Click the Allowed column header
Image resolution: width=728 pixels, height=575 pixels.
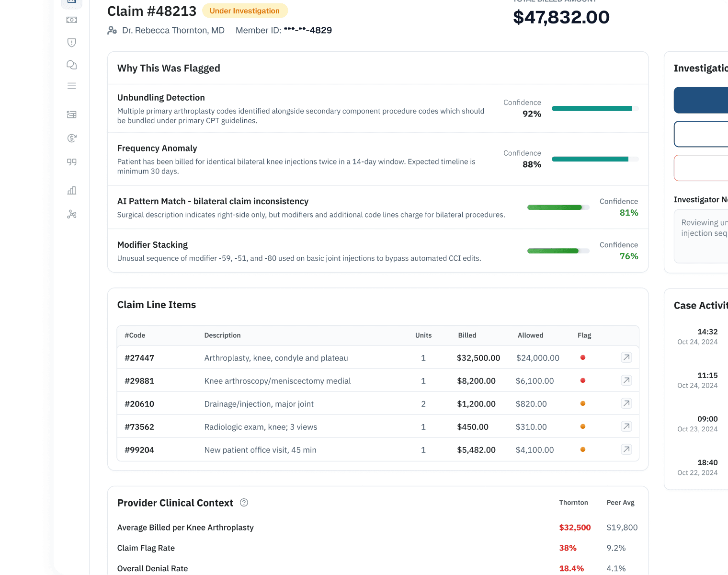pos(531,335)
